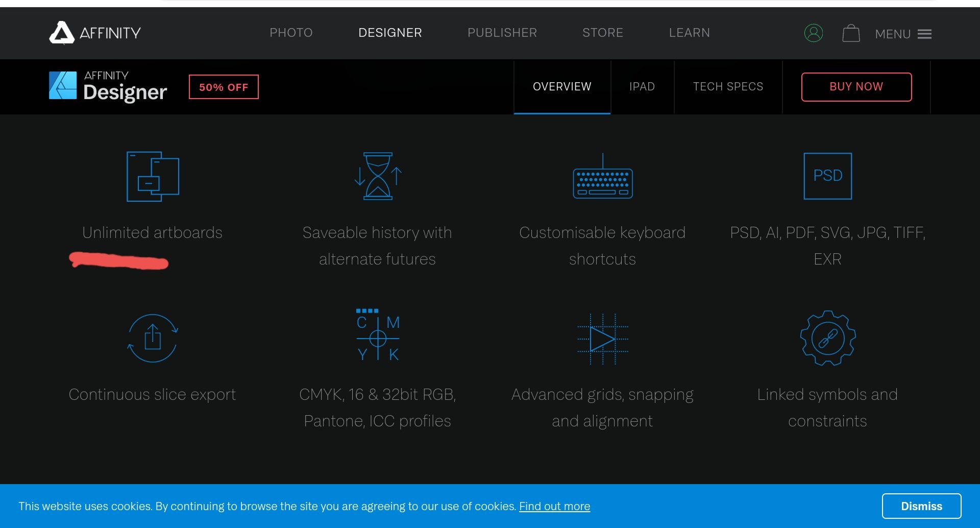Click the PSD file format icon
980x528 pixels.
pos(828,176)
